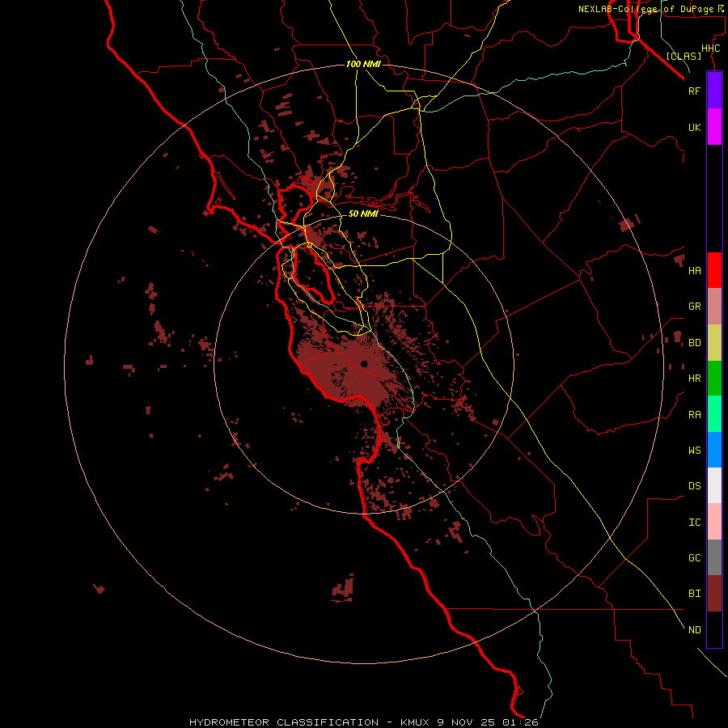Select the dusty pink GR legend swatch
Image resolution: width=728 pixels, height=728 pixels.
click(714, 307)
